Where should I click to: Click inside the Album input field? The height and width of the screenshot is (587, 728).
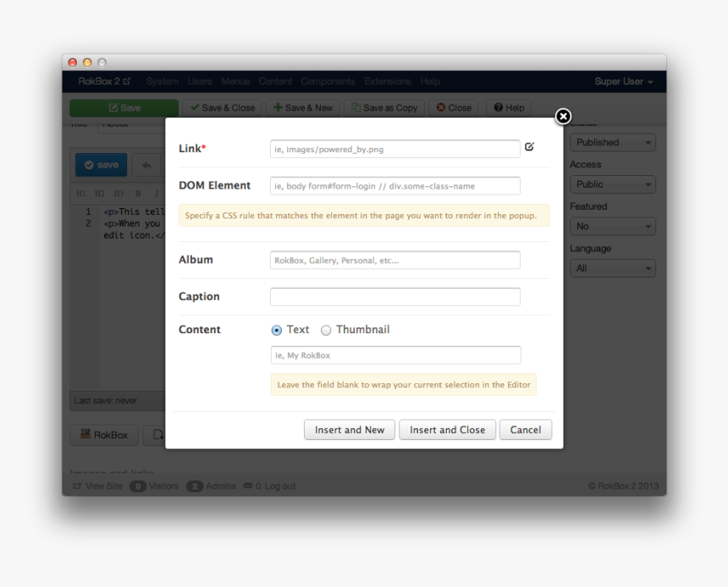(394, 260)
